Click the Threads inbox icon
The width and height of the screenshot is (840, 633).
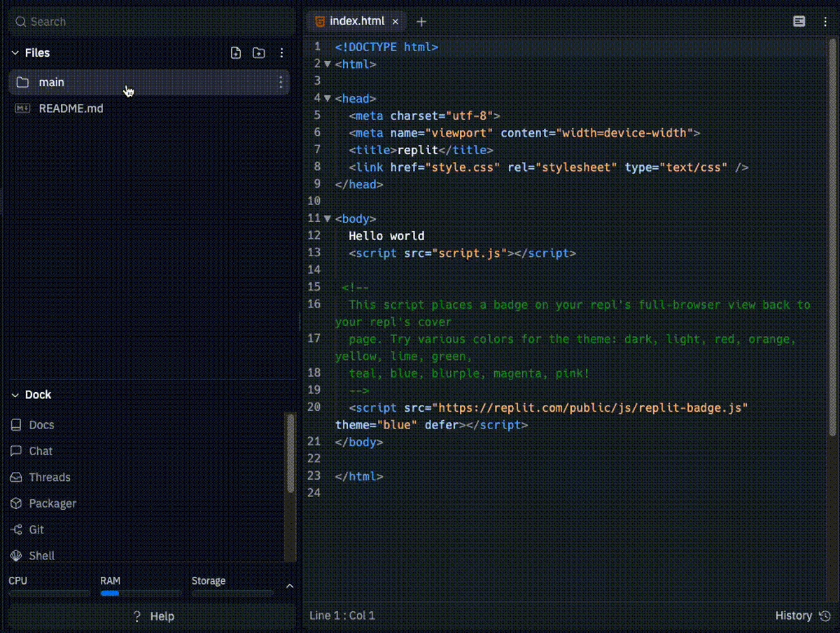(x=16, y=478)
